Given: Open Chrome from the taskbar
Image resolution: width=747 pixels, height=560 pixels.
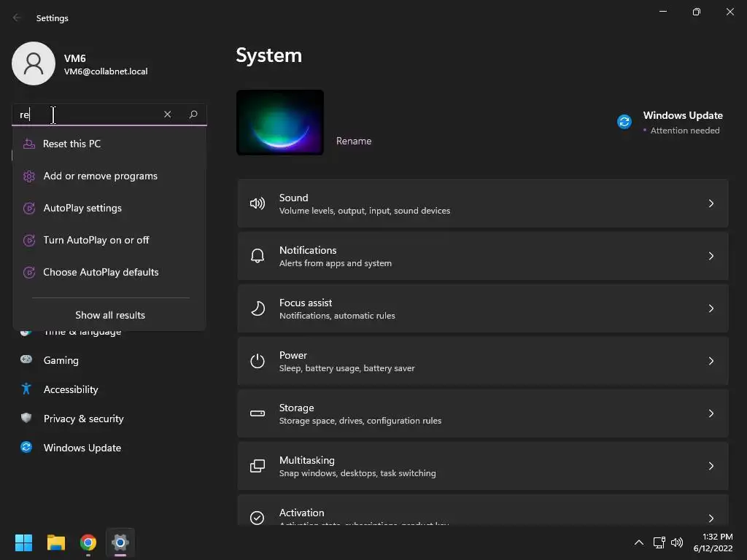Looking at the screenshot, I should [x=88, y=542].
